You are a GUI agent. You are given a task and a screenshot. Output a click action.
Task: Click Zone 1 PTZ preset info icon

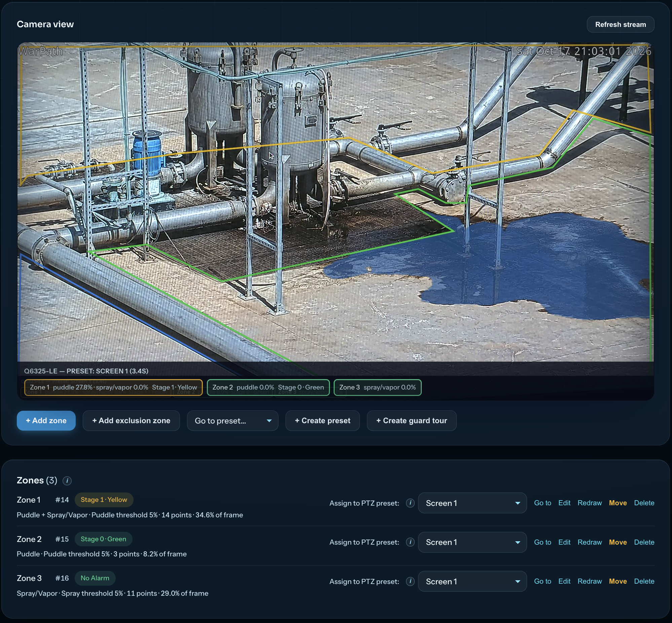410,503
